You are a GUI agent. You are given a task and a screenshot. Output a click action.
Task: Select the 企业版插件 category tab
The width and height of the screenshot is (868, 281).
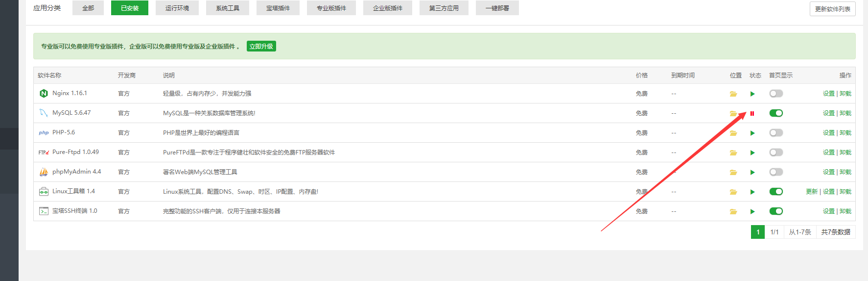(388, 8)
